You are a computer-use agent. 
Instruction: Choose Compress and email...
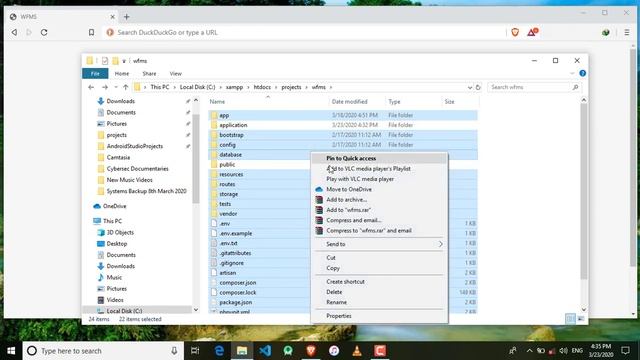coord(379,220)
